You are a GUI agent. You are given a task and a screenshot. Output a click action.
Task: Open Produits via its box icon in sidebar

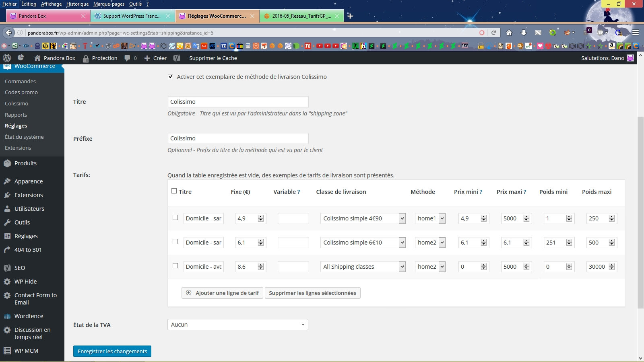coord(7,163)
